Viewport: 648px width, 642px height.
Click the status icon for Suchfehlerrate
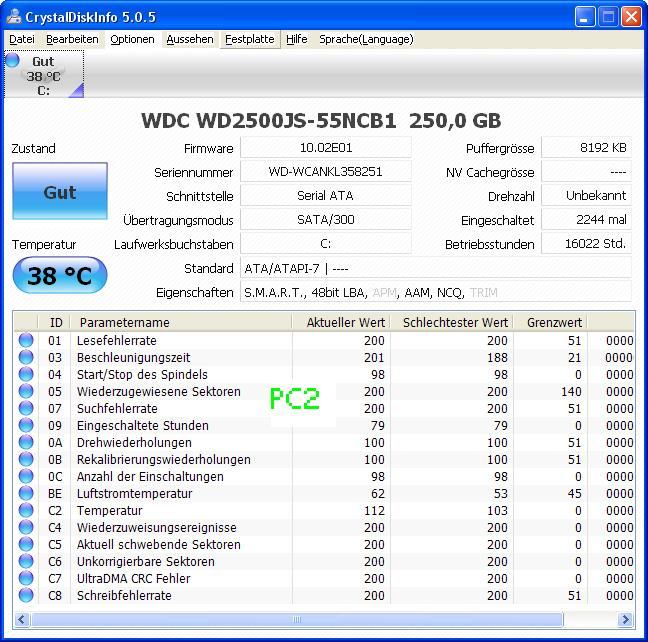[x=26, y=408]
